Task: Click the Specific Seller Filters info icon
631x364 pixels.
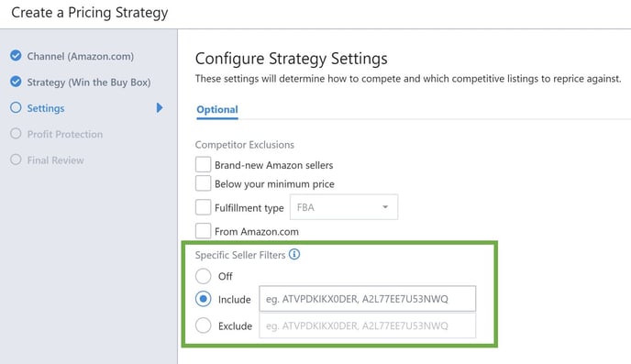Action: (294, 254)
